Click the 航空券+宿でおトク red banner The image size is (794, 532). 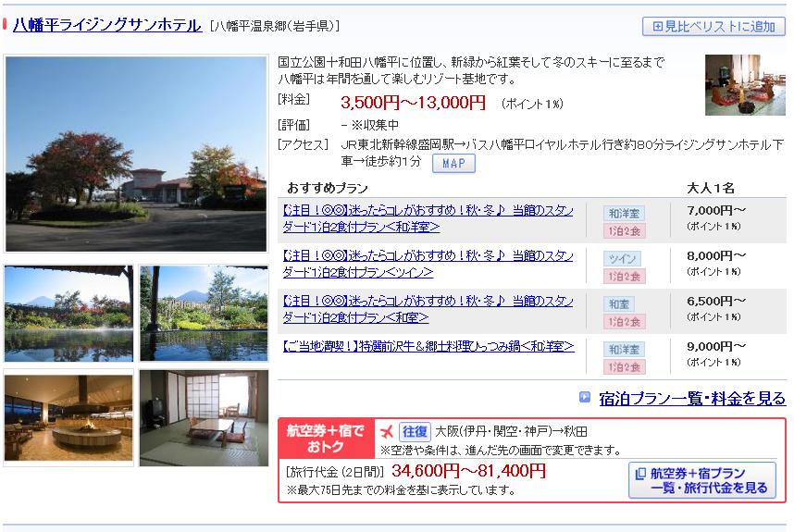pyautogui.click(x=327, y=439)
